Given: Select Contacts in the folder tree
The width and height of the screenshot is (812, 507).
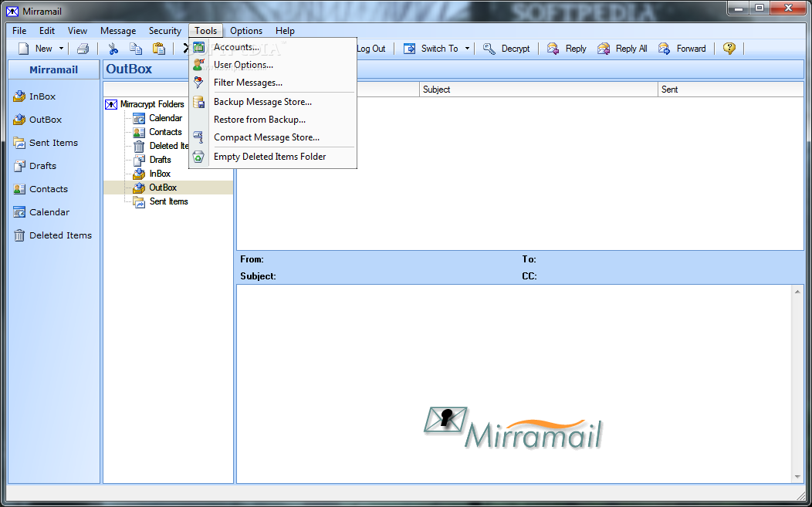Looking at the screenshot, I should 166,132.
